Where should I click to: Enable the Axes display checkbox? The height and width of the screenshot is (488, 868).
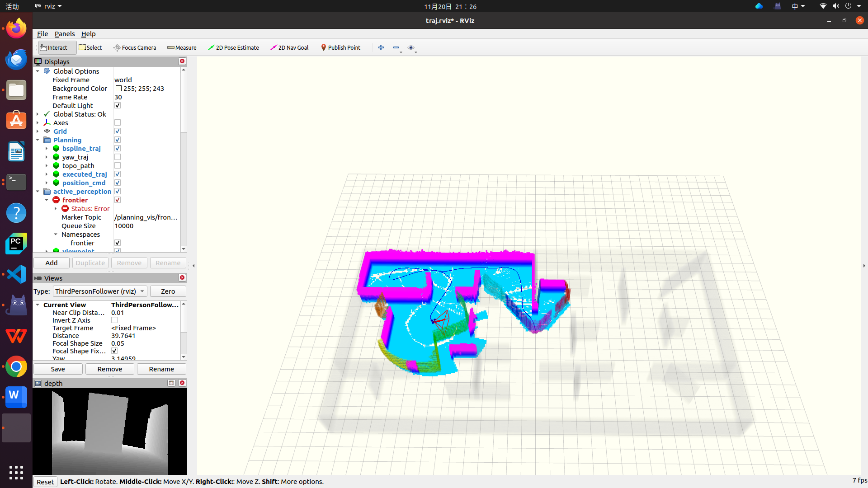[118, 123]
